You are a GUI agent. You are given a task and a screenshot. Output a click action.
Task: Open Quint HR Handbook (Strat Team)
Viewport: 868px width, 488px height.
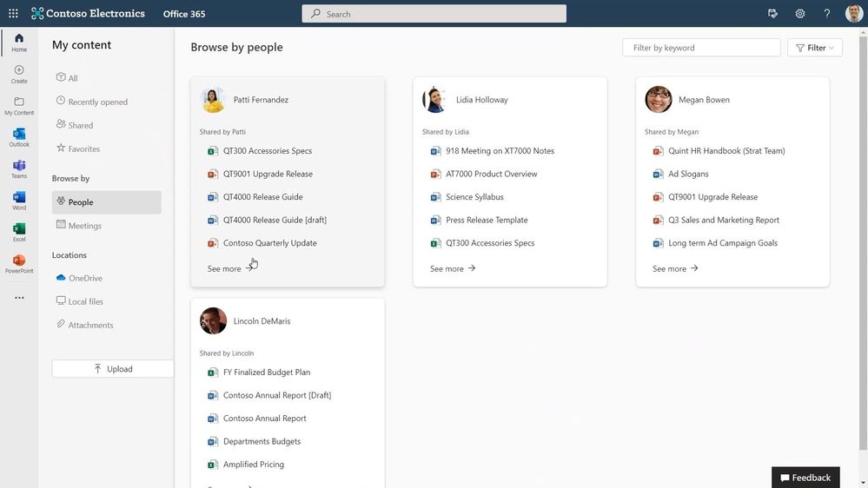tap(726, 150)
